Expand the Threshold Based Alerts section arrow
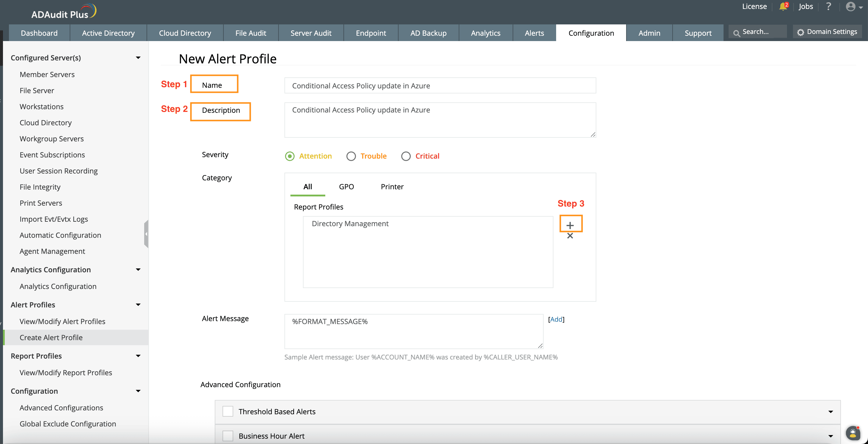The image size is (868, 444). coord(830,412)
